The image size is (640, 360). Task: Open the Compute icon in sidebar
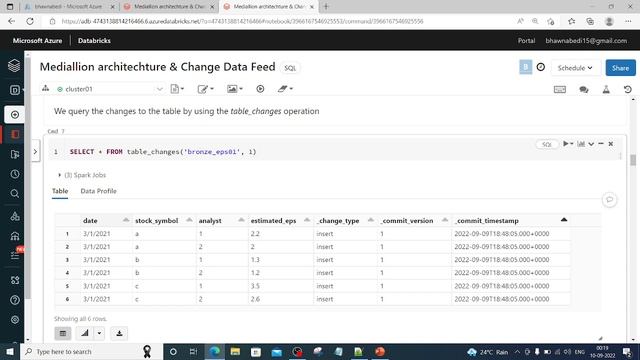(x=15, y=236)
